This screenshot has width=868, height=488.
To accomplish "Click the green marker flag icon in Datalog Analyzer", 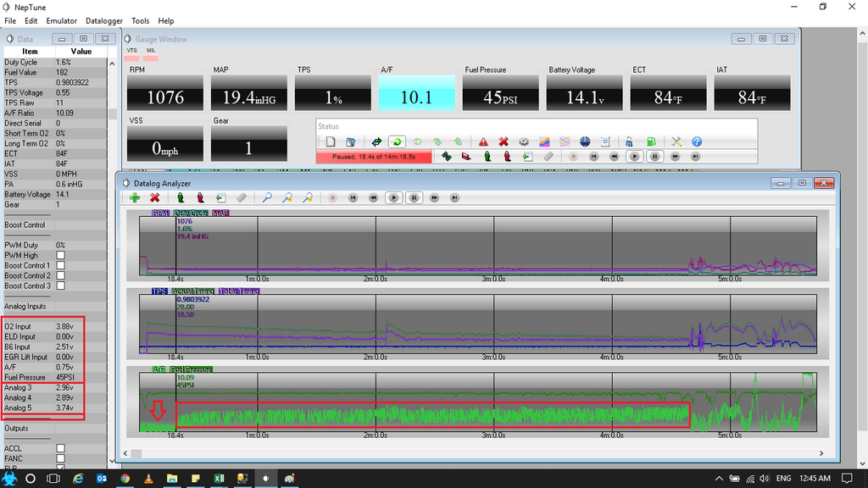I will coord(181,197).
